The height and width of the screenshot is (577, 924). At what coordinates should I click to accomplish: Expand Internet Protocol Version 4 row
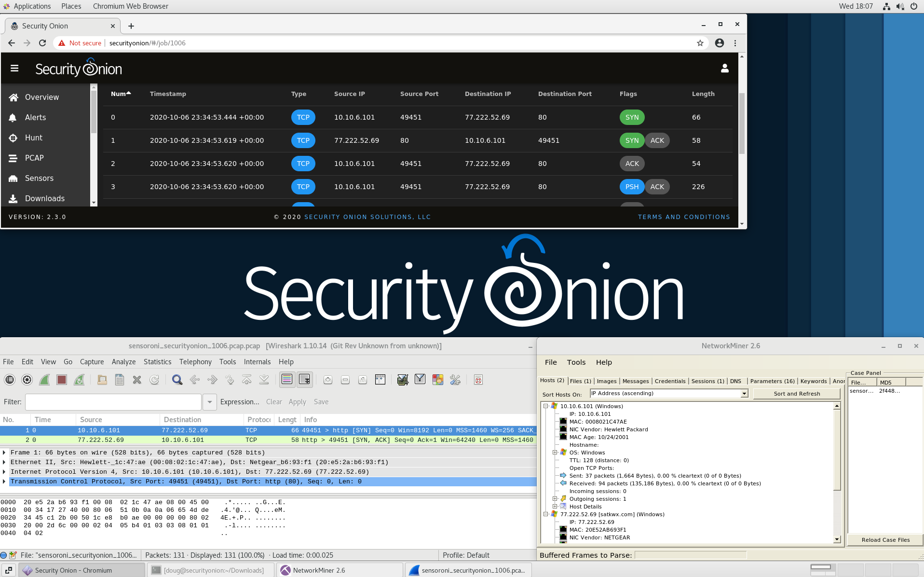tap(4, 472)
